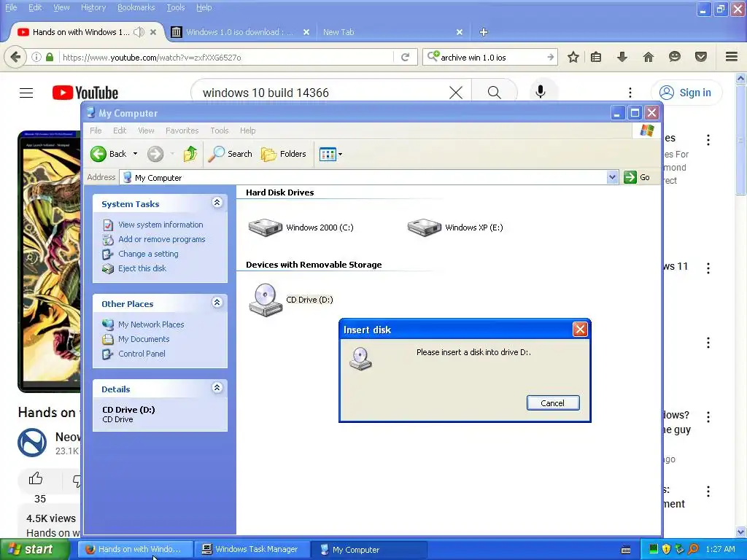
Task: Click the Back arrow in My Computer
Action: 98,154
